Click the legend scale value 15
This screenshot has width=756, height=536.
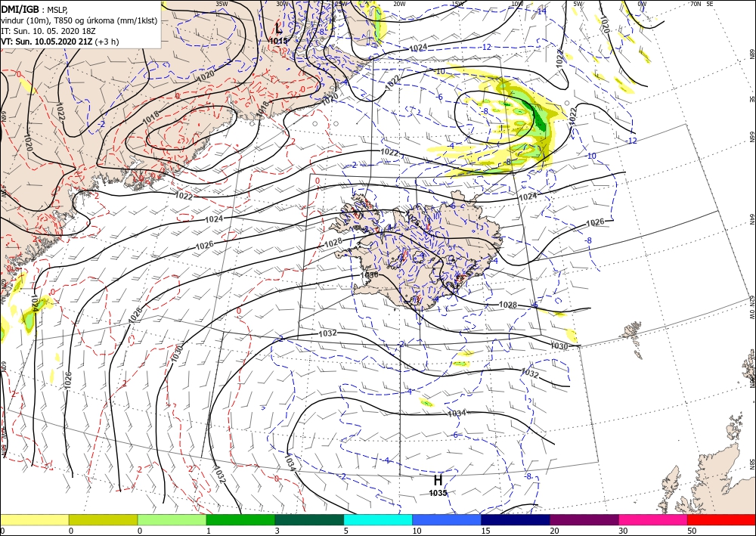(x=485, y=531)
